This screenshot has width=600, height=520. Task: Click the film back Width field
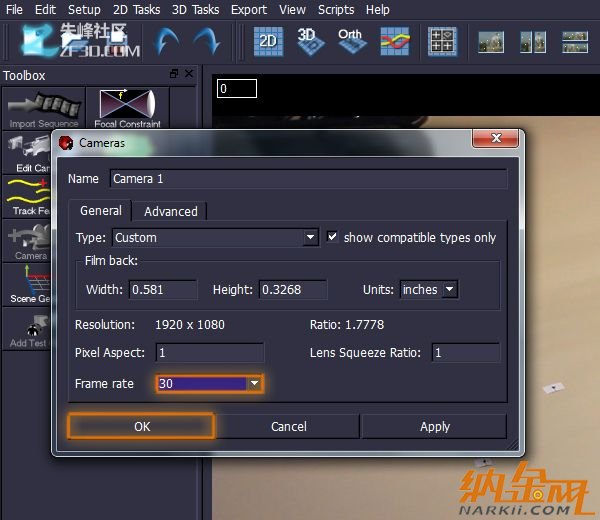coord(163,290)
